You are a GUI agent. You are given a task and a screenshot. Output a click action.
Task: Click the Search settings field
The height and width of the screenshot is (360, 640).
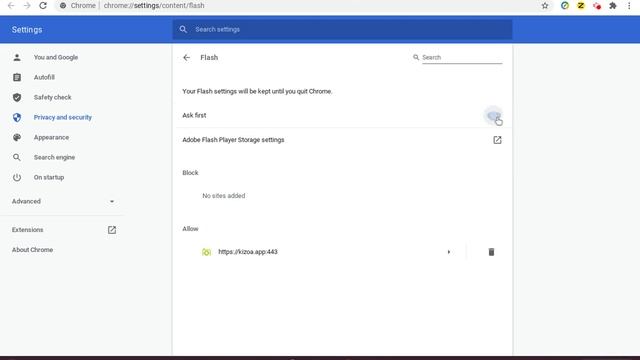tap(342, 29)
